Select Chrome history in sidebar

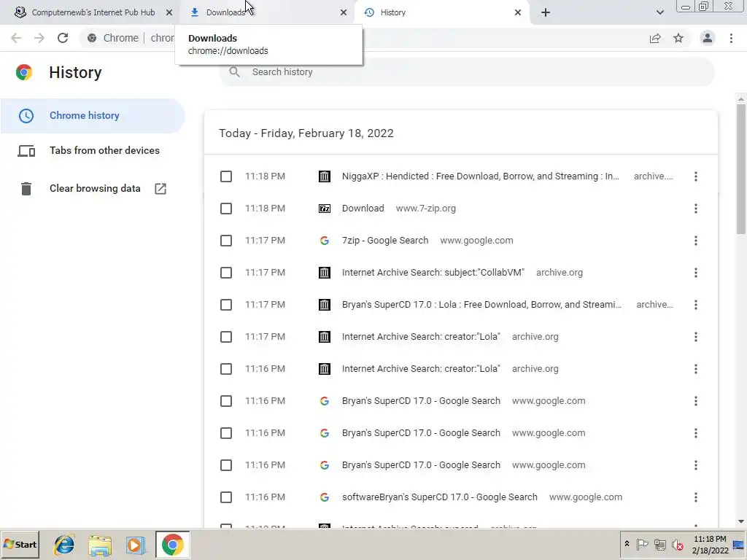point(93,116)
